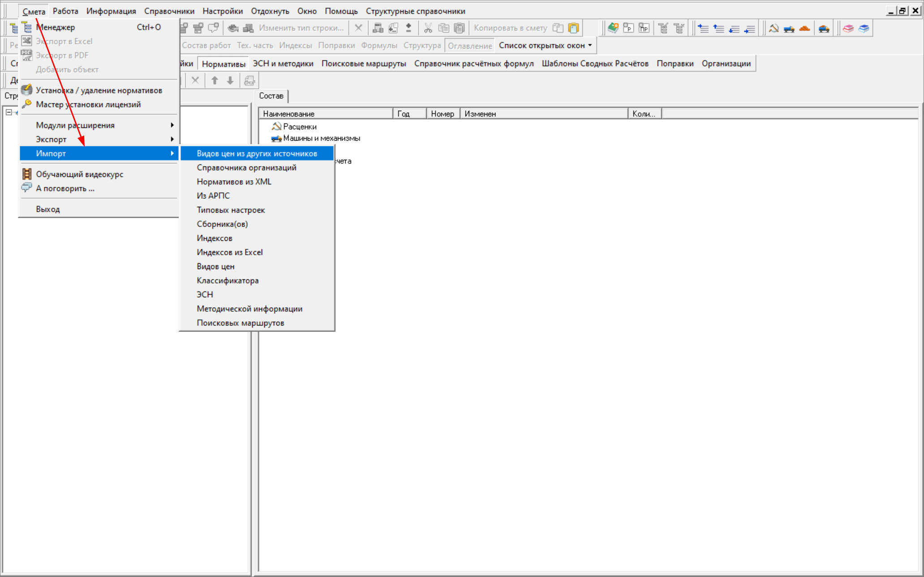Image resolution: width=924 pixels, height=577 pixels.
Task: Choose Методической информации import option
Action: point(257,309)
